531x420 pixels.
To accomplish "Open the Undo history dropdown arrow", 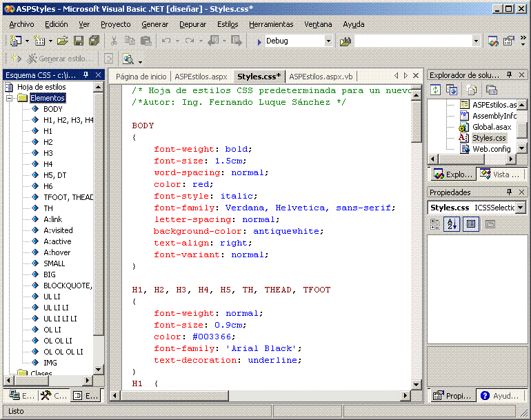I will tap(177, 41).
